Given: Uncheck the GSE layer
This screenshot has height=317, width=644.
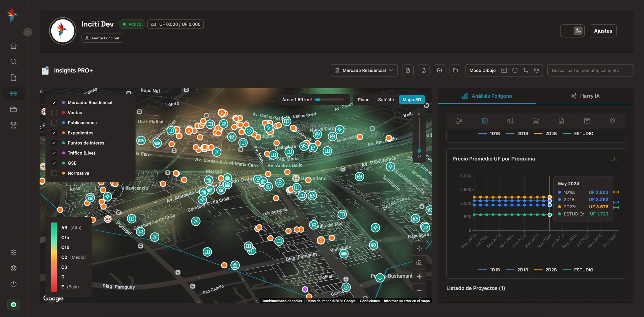Looking at the screenshot, I should [x=54, y=163].
